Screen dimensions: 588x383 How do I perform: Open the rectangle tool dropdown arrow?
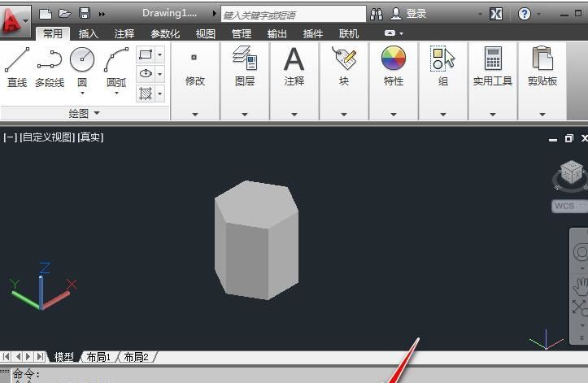159,54
